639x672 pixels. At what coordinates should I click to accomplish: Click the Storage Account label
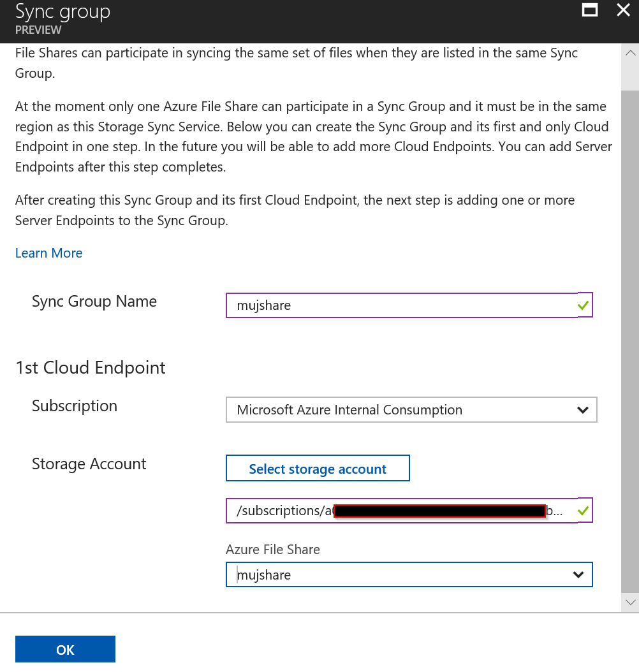89,464
